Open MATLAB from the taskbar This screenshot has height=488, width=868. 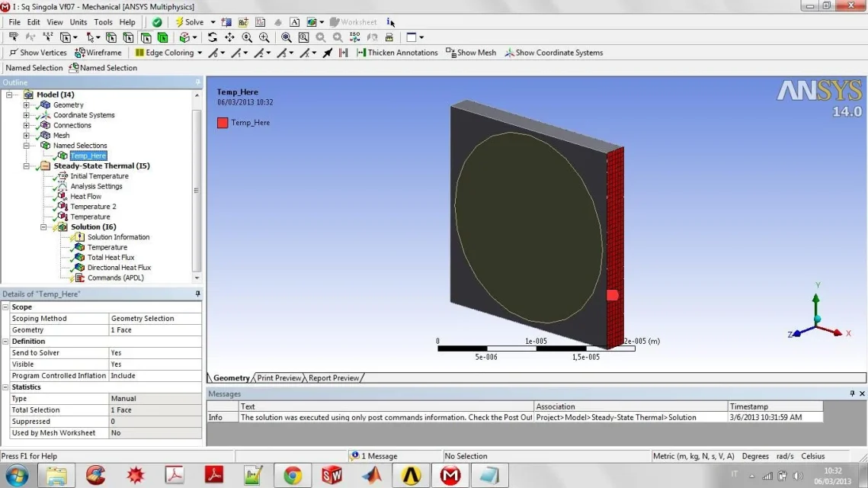[x=372, y=476]
